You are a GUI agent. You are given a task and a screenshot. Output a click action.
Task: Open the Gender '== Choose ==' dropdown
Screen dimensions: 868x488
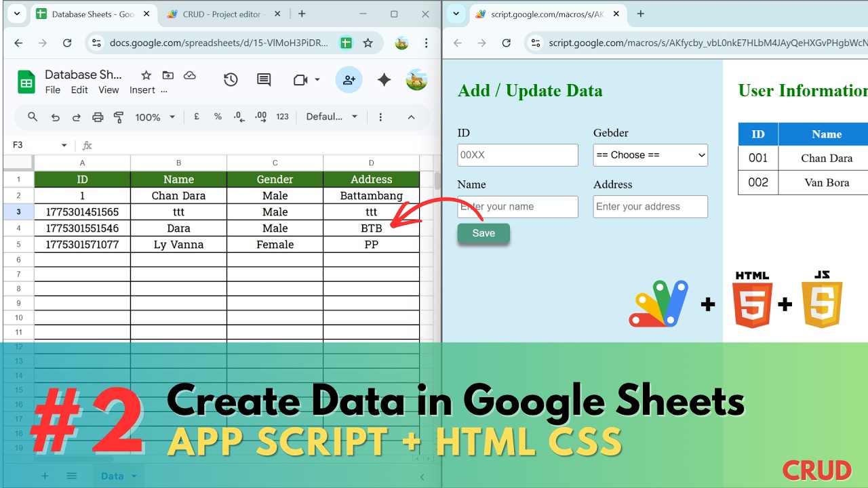650,155
